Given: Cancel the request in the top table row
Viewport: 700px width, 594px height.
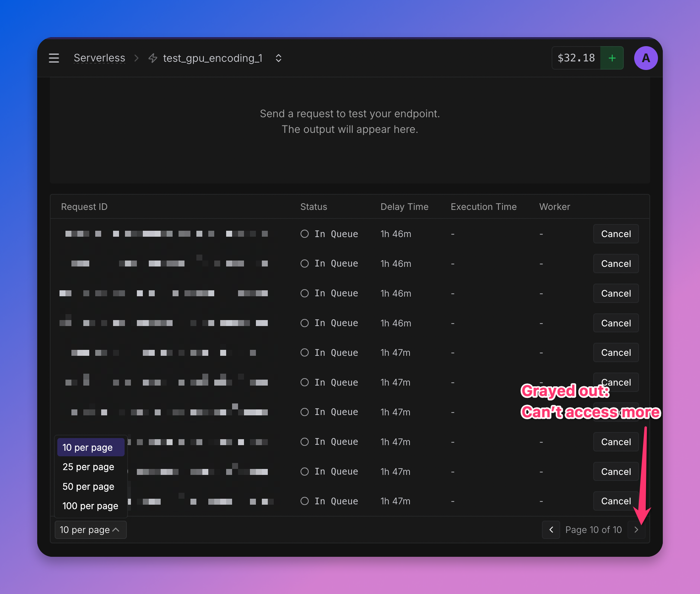Looking at the screenshot, I should tap(616, 234).
